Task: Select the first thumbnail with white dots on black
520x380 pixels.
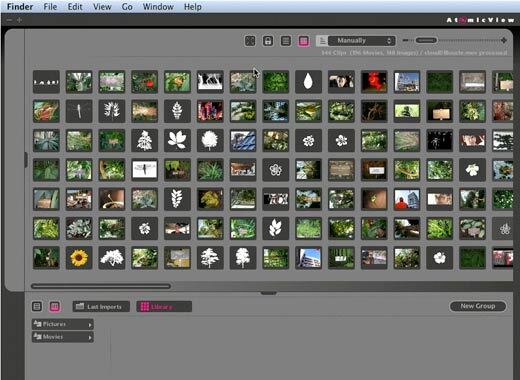Action: click(46, 82)
